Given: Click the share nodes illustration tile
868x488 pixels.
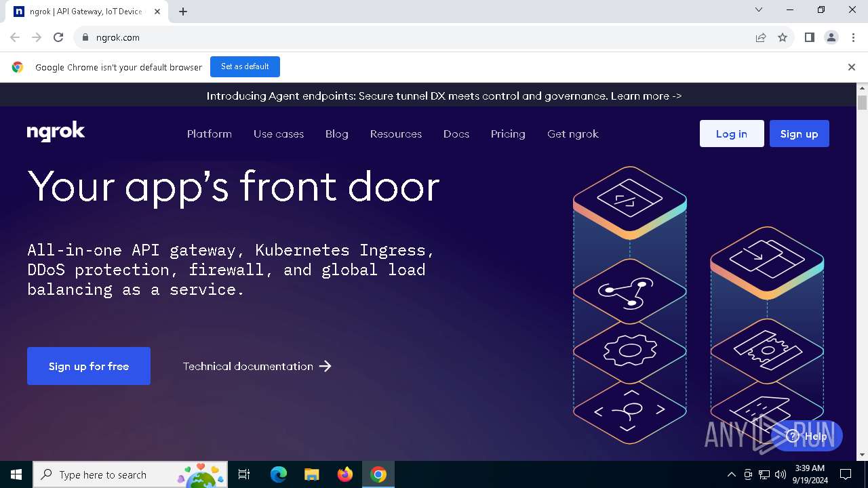Looking at the screenshot, I should 630,292.
